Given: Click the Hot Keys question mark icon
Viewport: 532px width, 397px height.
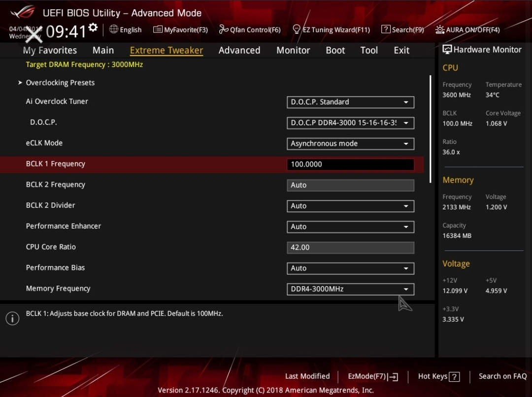Looking at the screenshot, I should 454,377.
